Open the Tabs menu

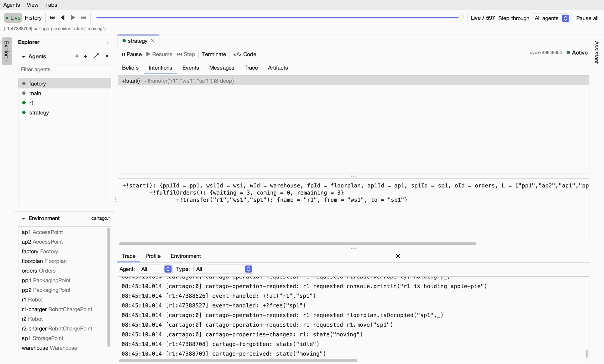pyautogui.click(x=51, y=5)
